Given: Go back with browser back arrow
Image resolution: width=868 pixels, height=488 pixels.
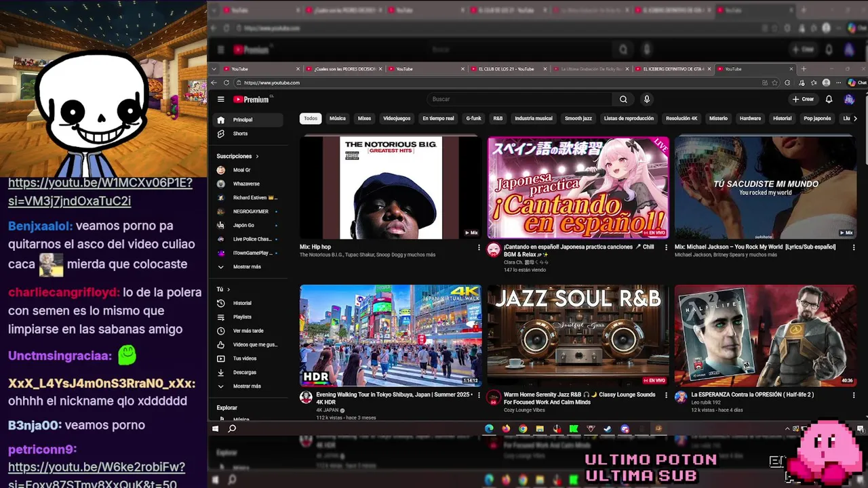Looking at the screenshot, I should pos(214,83).
